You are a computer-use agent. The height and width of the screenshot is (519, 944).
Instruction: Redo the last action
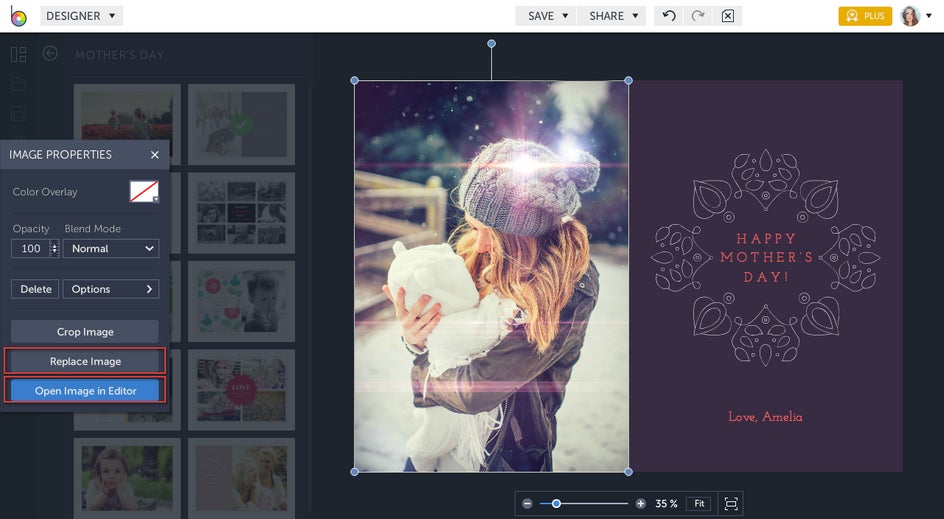coord(698,16)
